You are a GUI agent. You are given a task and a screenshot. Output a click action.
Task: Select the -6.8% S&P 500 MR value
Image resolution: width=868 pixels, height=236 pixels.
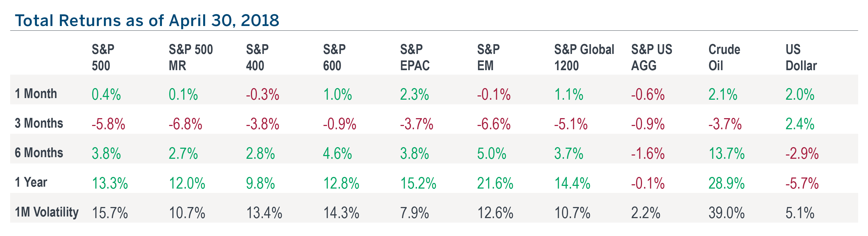tap(185, 124)
